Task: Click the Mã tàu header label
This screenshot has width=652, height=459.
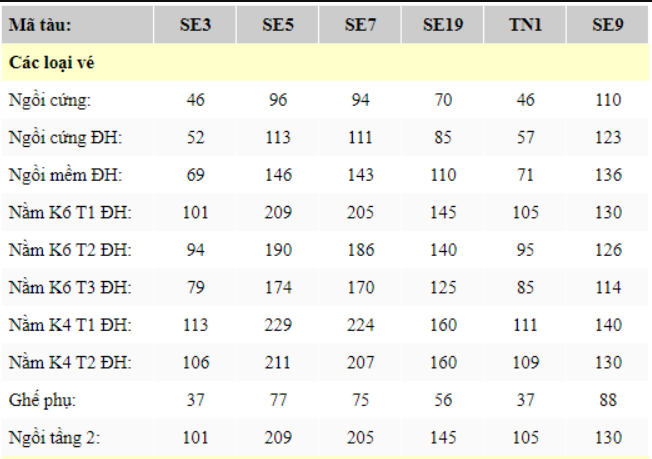Action: click(x=40, y=25)
